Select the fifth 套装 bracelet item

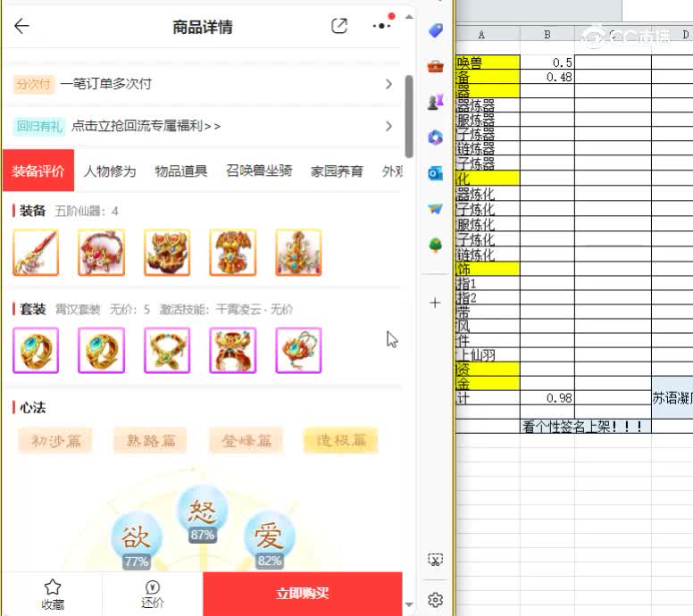click(298, 351)
